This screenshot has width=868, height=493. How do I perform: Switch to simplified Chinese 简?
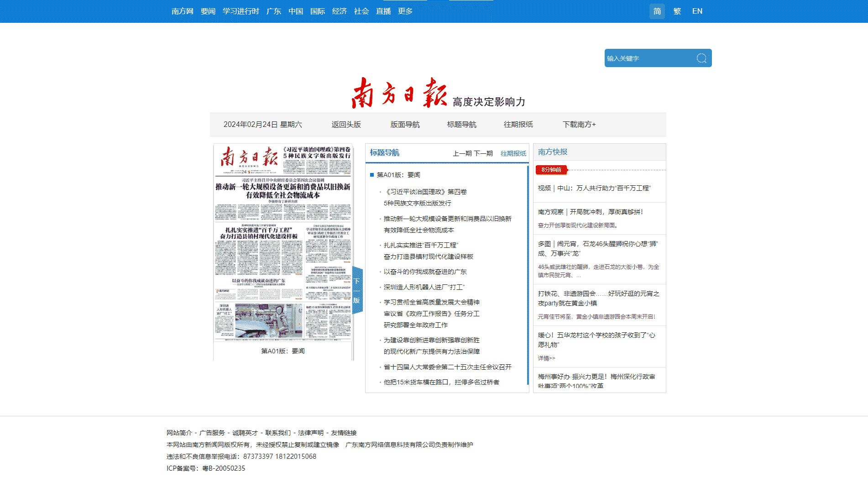click(657, 11)
